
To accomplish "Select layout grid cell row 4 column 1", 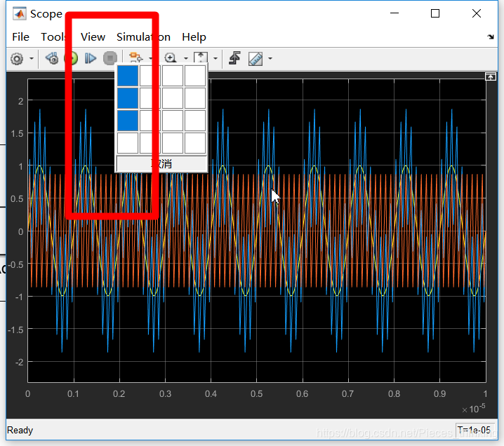I will coord(128,143).
